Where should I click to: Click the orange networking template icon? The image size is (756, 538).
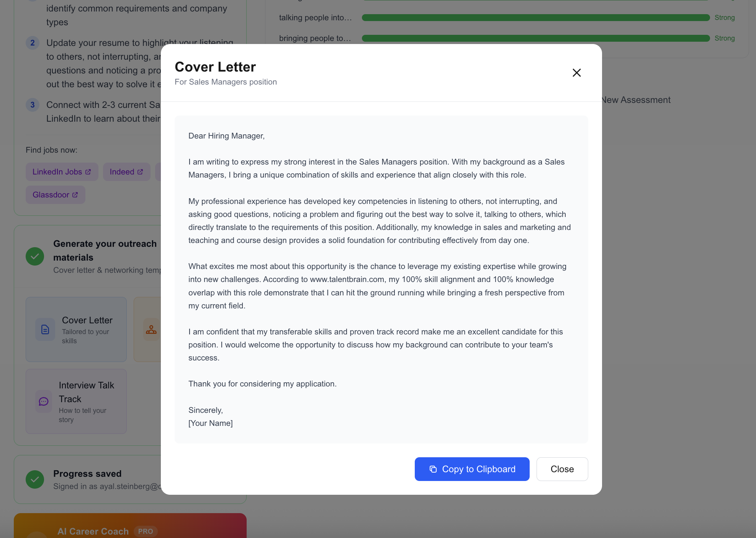click(151, 329)
